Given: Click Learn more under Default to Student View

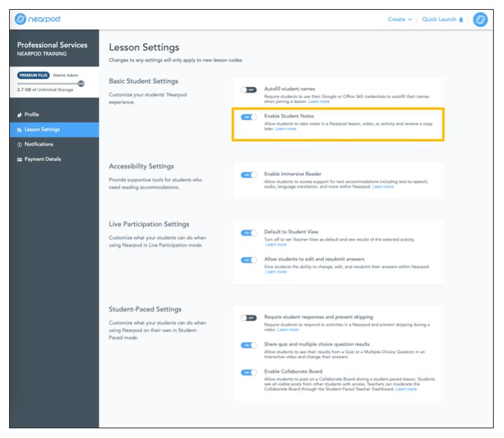Looking at the screenshot, I should point(276,245).
